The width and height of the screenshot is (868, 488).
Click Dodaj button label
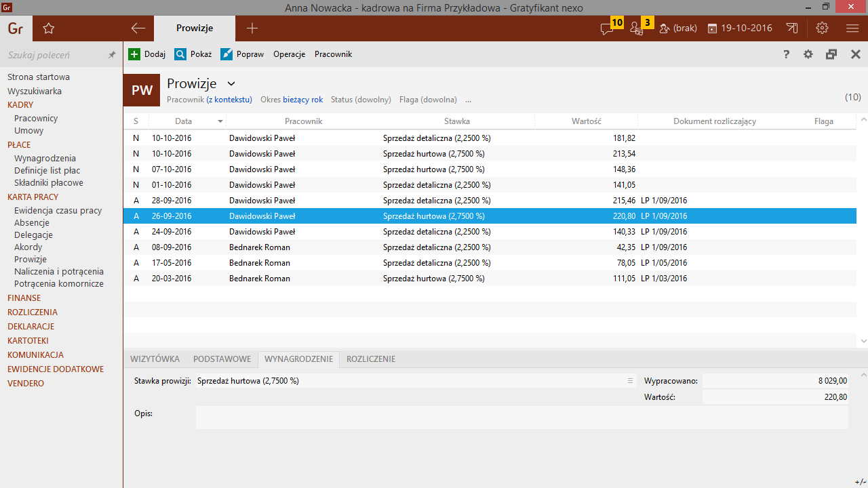(x=155, y=54)
